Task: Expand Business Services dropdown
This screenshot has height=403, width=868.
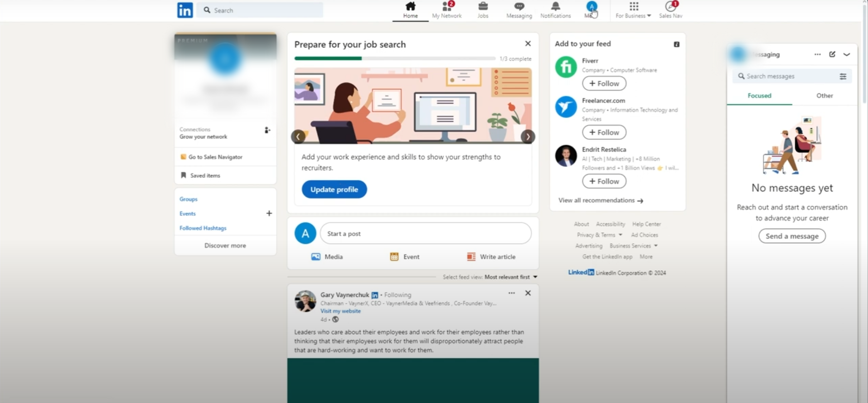Action: (x=634, y=246)
